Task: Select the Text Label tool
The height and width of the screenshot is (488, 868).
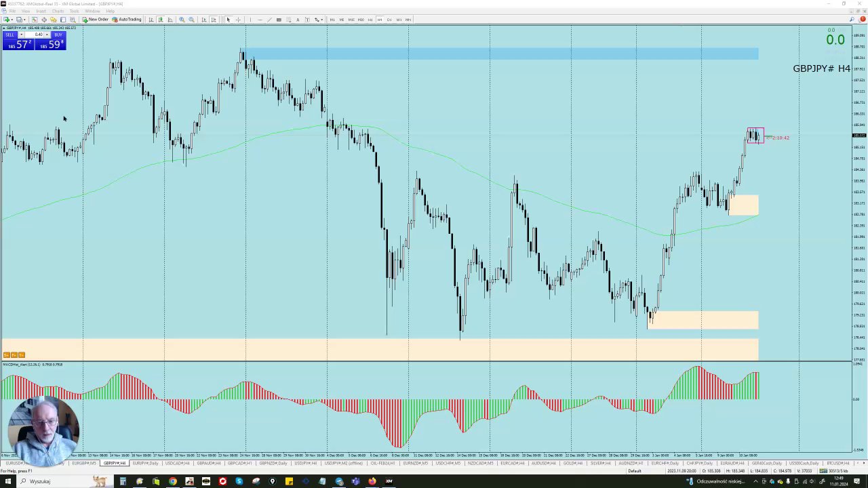Action: [x=307, y=20]
